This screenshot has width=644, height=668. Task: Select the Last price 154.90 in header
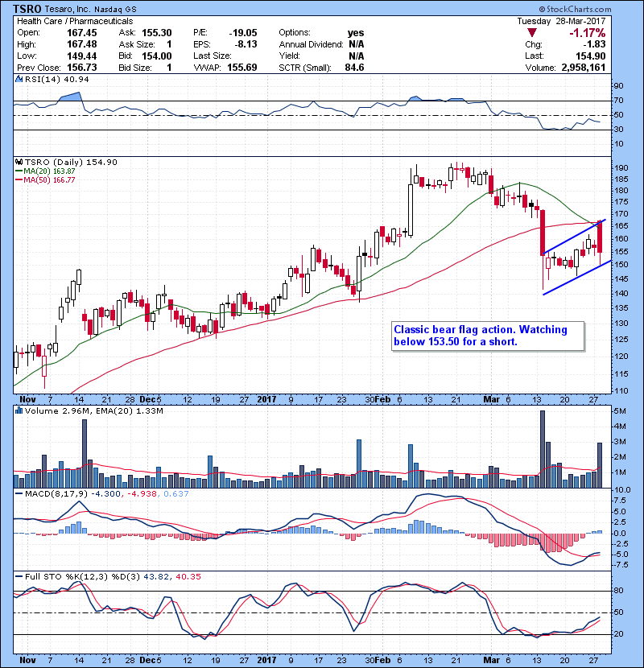pyautogui.click(x=590, y=56)
